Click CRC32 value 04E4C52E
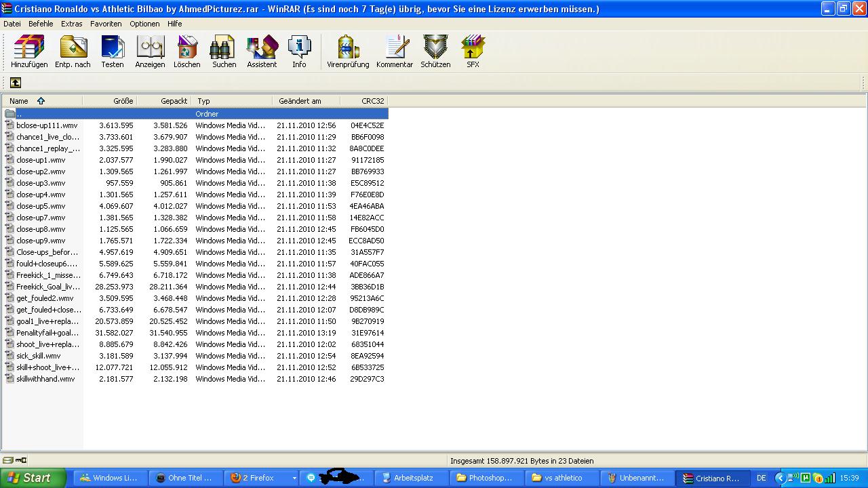This screenshot has height=488, width=868. tap(367, 125)
